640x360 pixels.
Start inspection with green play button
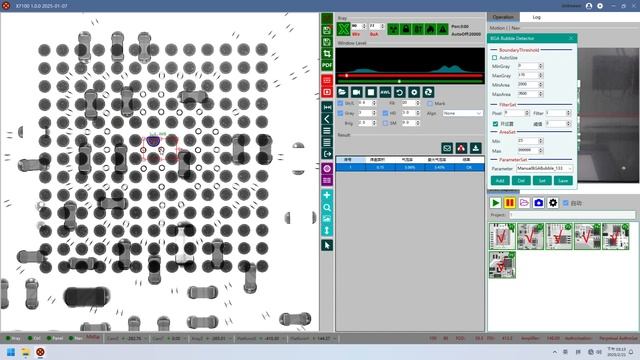point(496,203)
